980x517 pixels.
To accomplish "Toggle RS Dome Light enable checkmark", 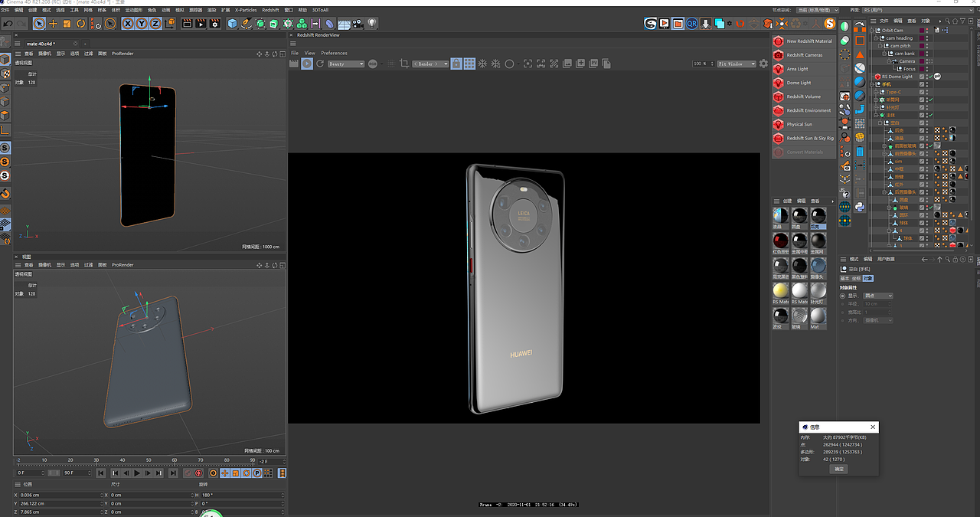I will coord(929,77).
